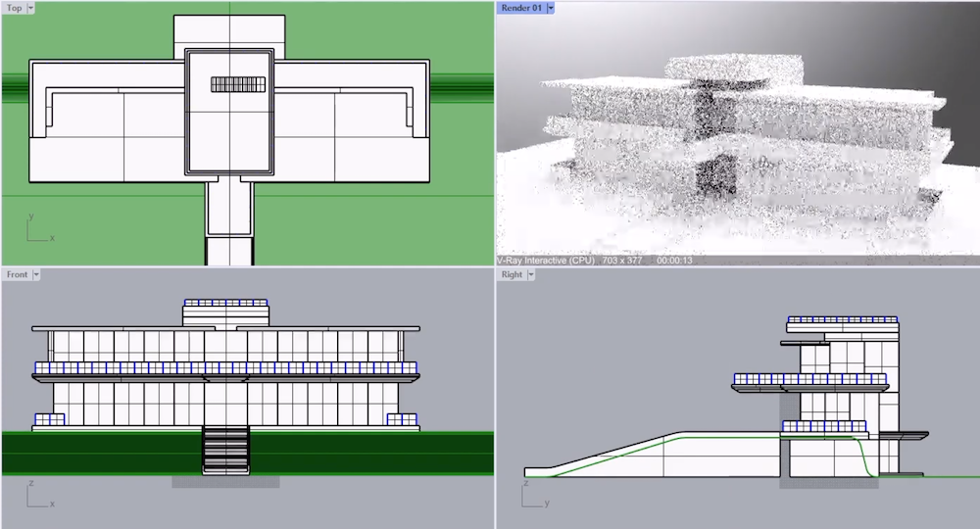The height and width of the screenshot is (529, 980).
Task: Click the 00:00:13 render time text
Action: click(674, 261)
